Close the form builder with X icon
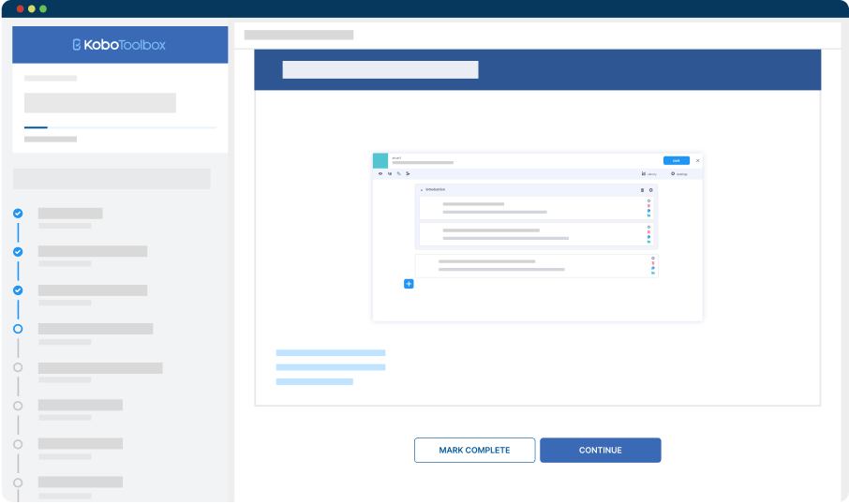 pos(697,160)
